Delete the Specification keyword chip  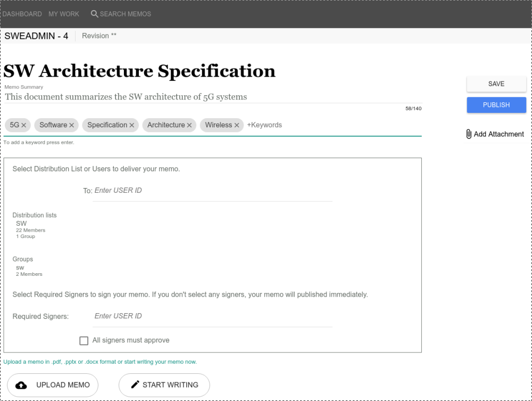point(132,125)
